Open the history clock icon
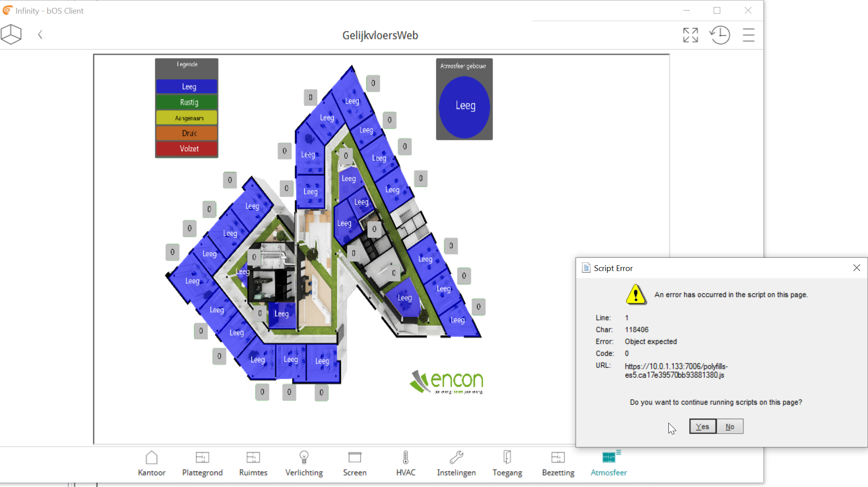The width and height of the screenshot is (868, 487). pyautogui.click(x=720, y=35)
